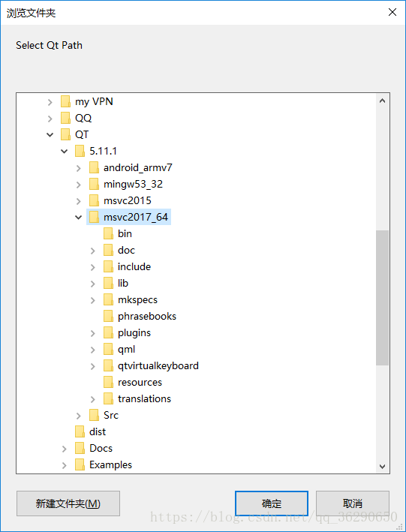Select the bin folder name
The height and width of the screenshot is (532, 406).
pos(125,234)
